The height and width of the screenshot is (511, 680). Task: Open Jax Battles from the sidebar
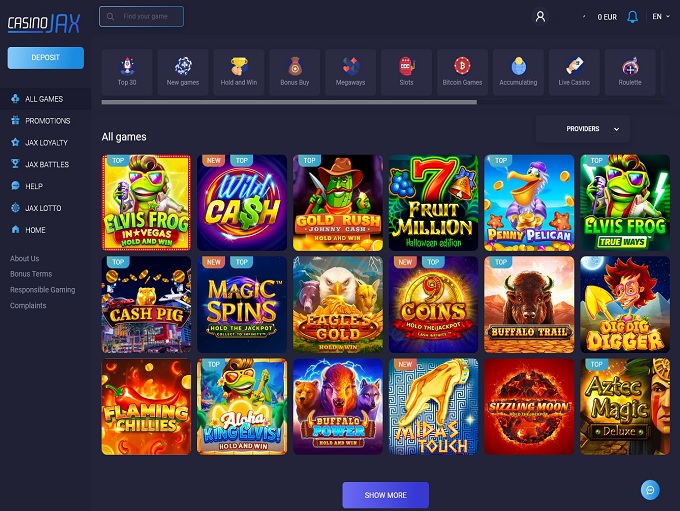point(46,164)
